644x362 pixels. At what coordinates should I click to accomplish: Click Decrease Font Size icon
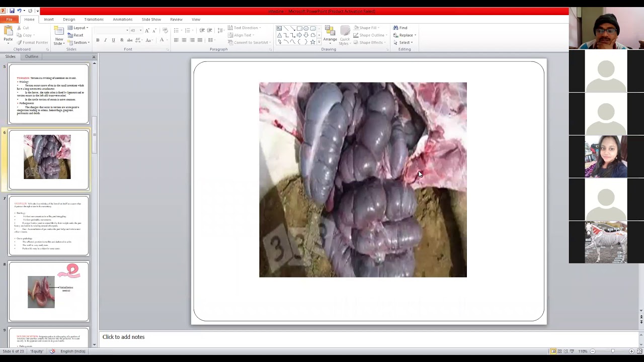point(154,31)
